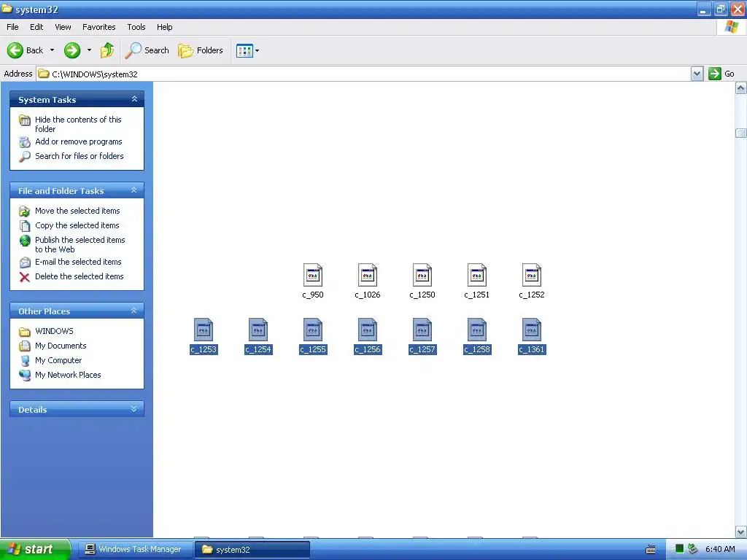Click Copy the selected items
747x560 pixels.
(x=77, y=225)
